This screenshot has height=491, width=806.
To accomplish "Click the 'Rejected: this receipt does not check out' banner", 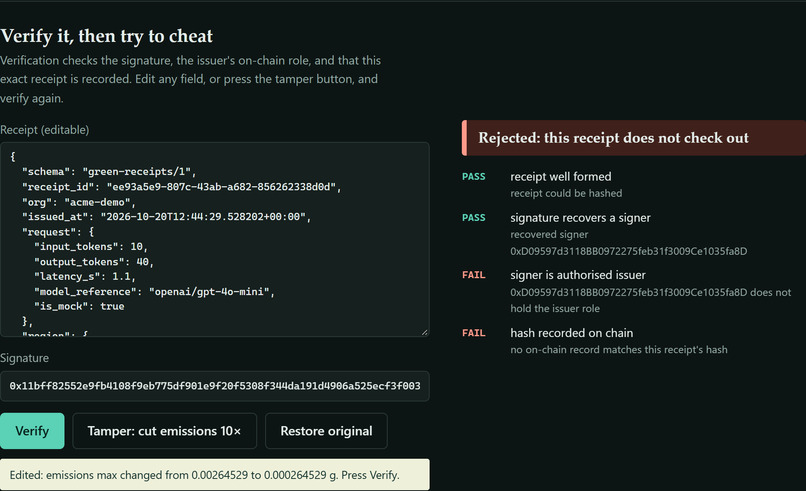I will (634, 138).
